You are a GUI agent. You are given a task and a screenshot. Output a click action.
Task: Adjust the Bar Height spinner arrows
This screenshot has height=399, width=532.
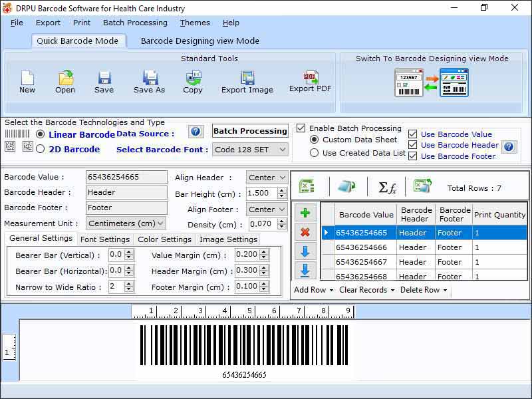coord(281,194)
